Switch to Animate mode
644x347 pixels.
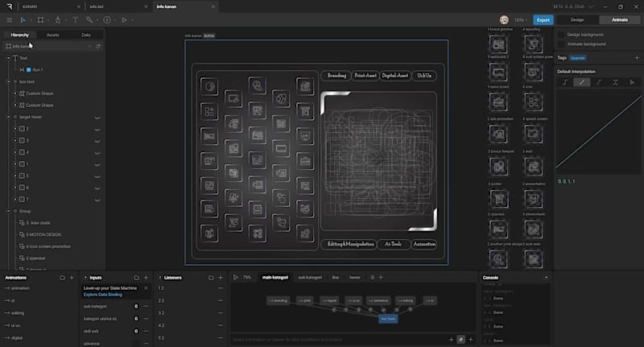coord(619,19)
